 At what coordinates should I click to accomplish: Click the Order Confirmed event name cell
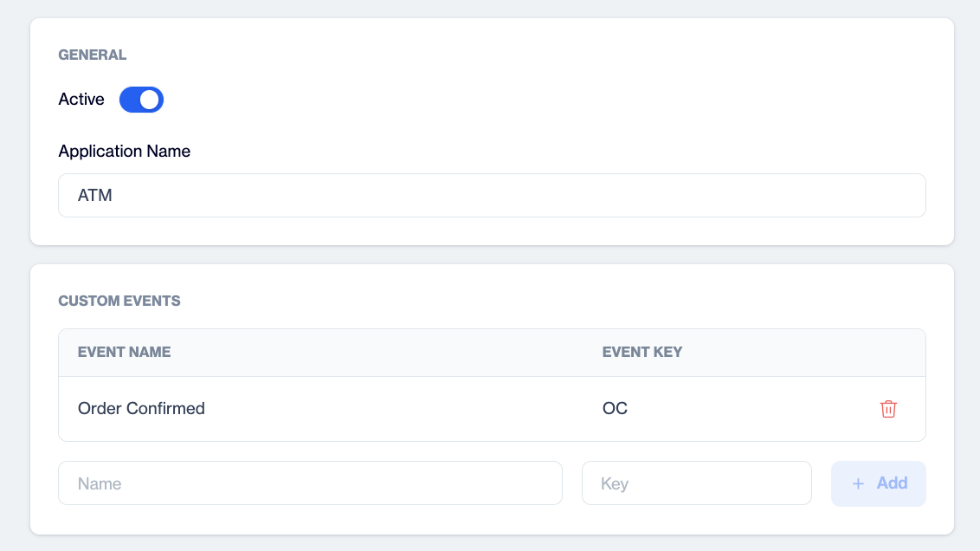[141, 408]
